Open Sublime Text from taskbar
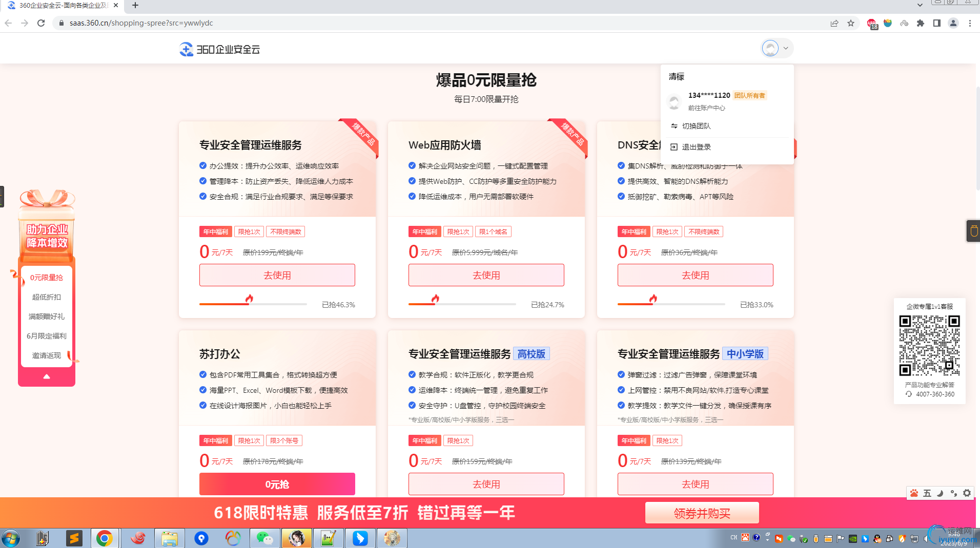Image resolution: width=980 pixels, height=548 pixels. (74, 539)
